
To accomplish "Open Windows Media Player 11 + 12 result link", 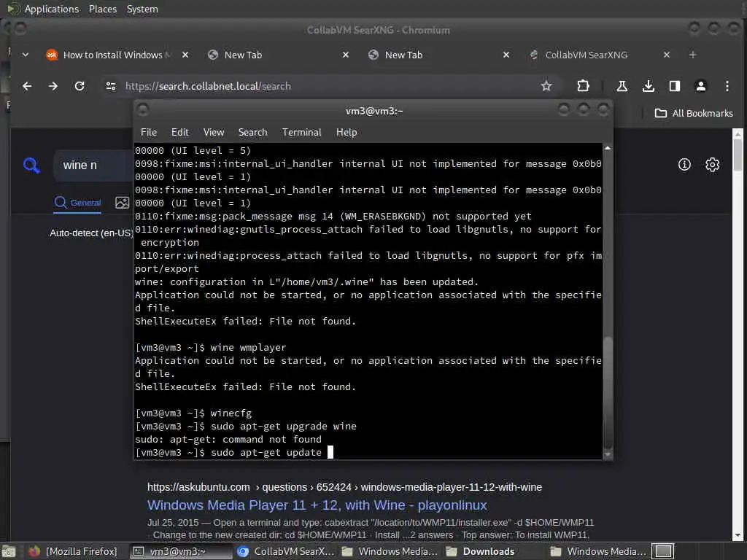I will coord(317,505).
